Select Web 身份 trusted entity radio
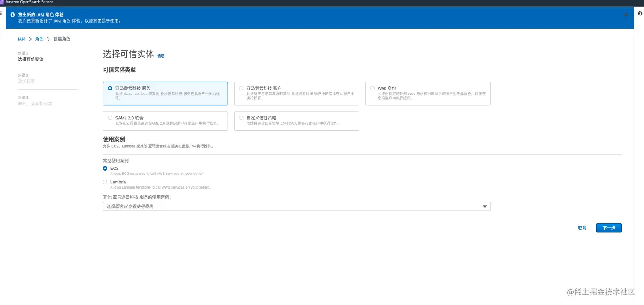This screenshot has height=305, width=644. point(372,88)
